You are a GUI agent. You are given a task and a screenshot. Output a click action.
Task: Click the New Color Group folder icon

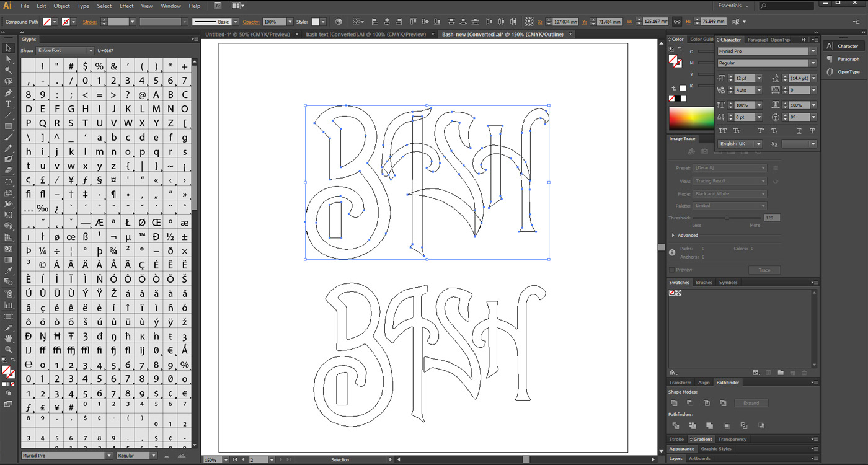point(781,373)
